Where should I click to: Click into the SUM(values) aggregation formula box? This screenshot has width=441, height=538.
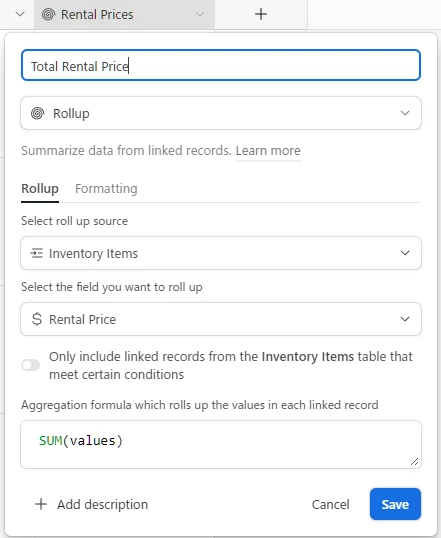tap(221, 445)
